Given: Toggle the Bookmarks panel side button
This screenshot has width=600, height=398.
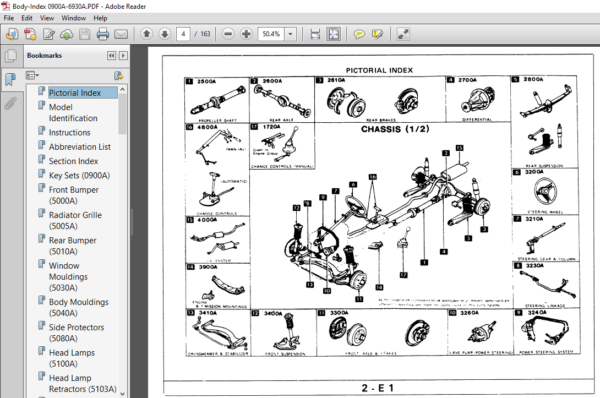Looking at the screenshot, I should click(10, 79).
